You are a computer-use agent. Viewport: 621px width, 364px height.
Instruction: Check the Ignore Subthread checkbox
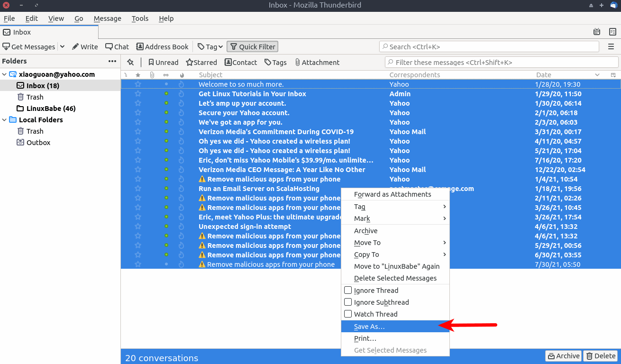pyautogui.click(x=348, y=302)
